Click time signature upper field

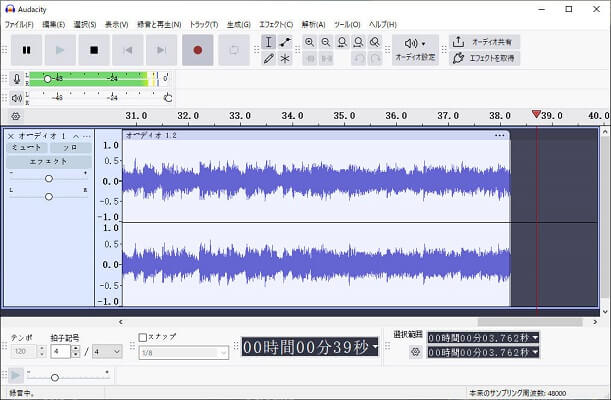point(61,352)
